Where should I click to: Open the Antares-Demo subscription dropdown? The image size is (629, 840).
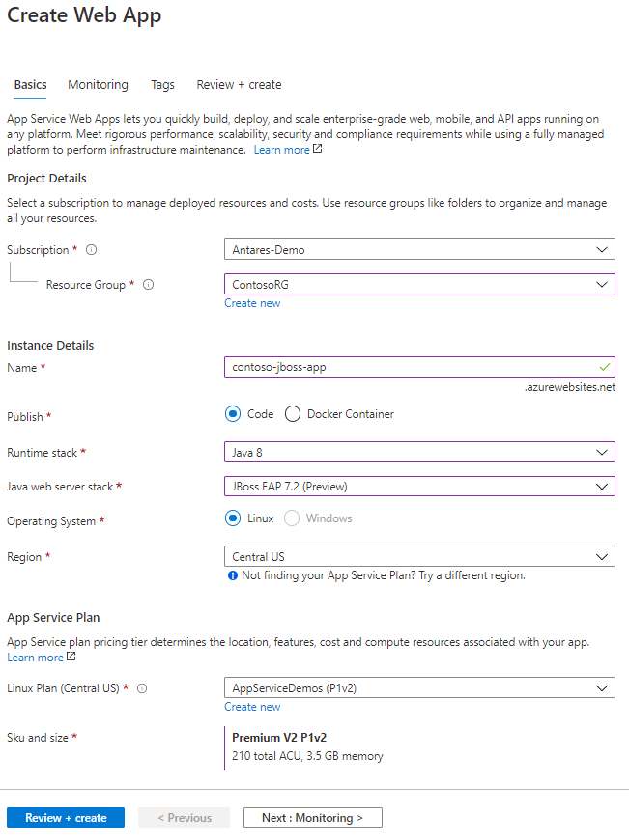pyautogui.click(x=419, y=249)
